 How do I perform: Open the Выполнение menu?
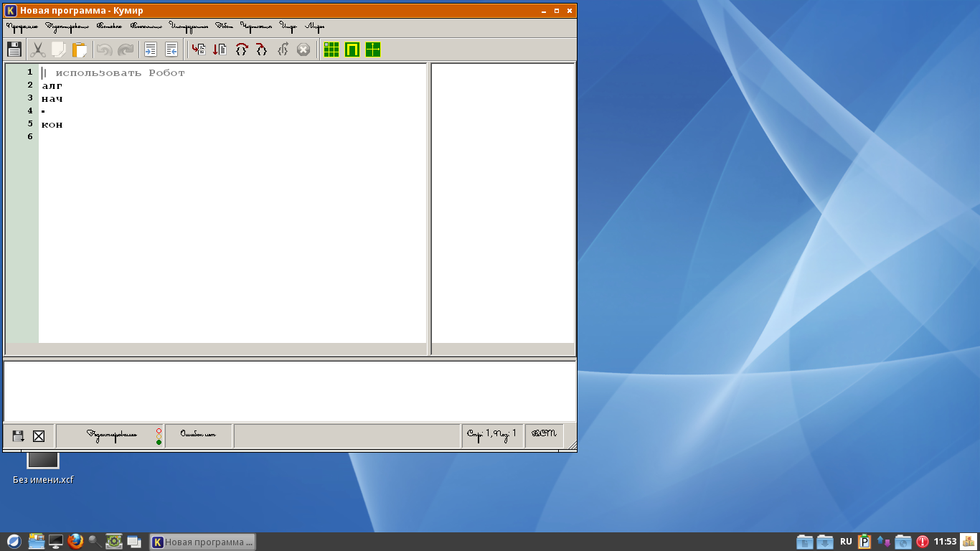[x=146, y=27]
